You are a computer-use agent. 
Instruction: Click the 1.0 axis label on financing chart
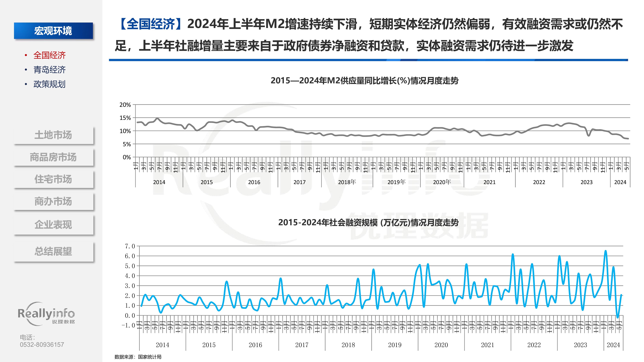(130, 306)
